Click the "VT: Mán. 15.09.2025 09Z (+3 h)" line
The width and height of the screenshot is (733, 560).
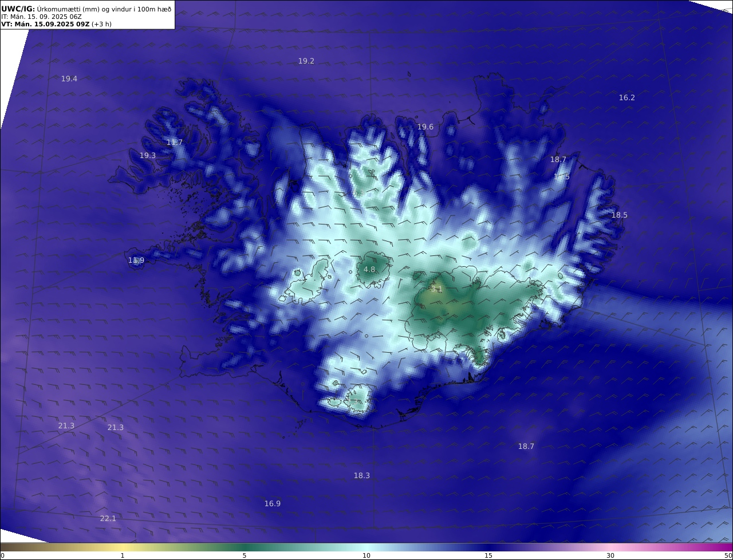click(x=57, y=25)
